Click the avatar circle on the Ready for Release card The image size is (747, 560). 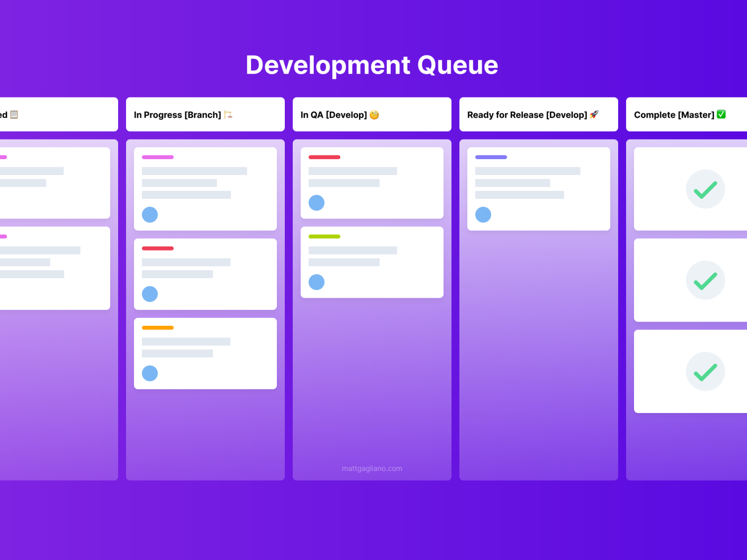click(483, 215)
